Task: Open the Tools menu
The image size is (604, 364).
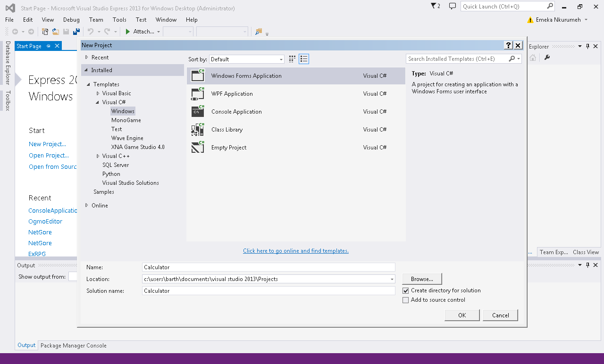Action: click(x=119, y=20)
